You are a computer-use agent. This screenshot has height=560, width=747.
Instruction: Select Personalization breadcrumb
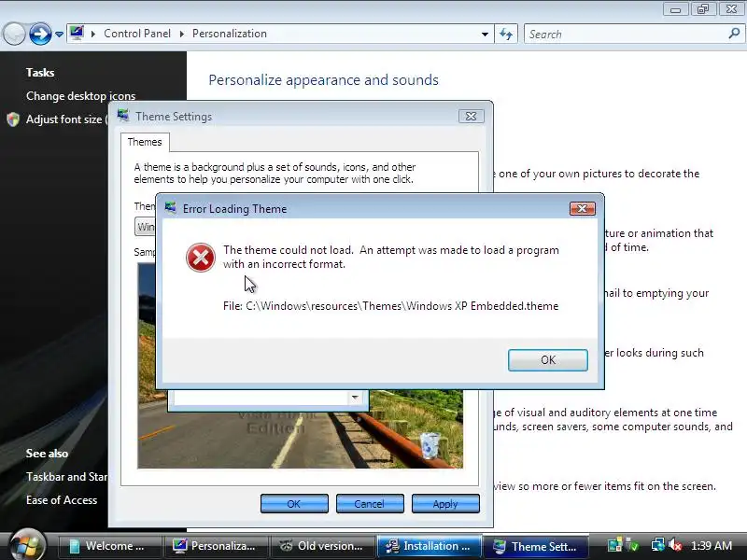(230, 34)
